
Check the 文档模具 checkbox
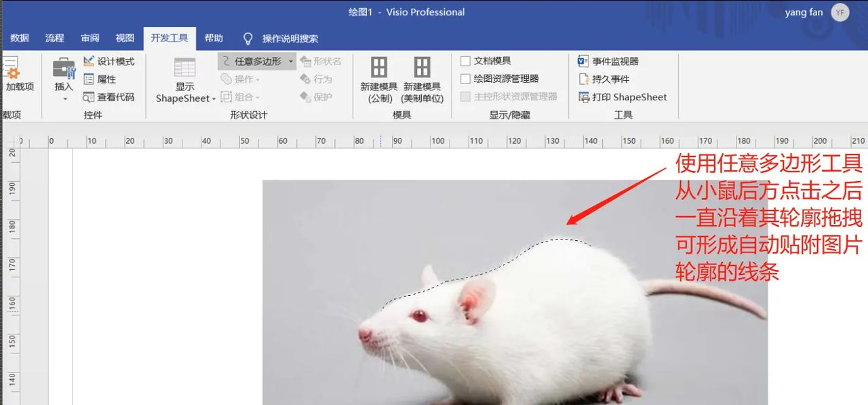pyautogui.click(x=466, y=60)
